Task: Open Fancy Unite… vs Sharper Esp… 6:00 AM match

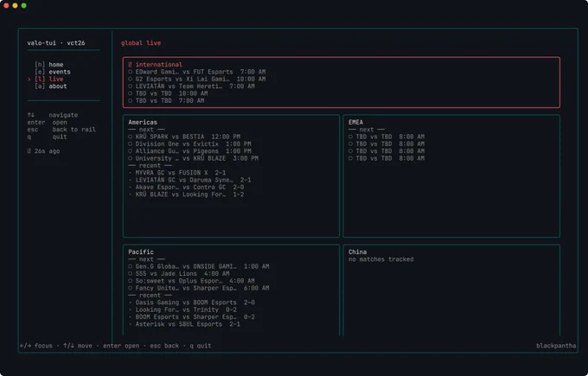Action: pyautogui.click(x=199, y=288)
